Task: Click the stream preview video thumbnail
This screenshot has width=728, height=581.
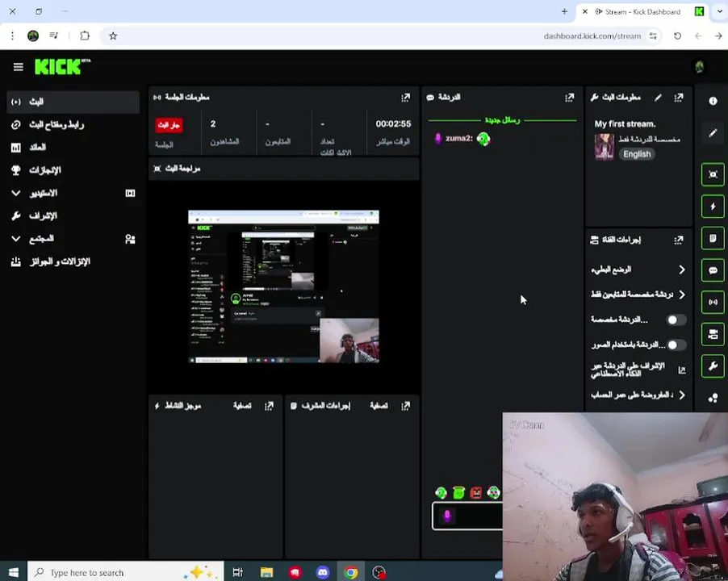Action: pos(283,286)
